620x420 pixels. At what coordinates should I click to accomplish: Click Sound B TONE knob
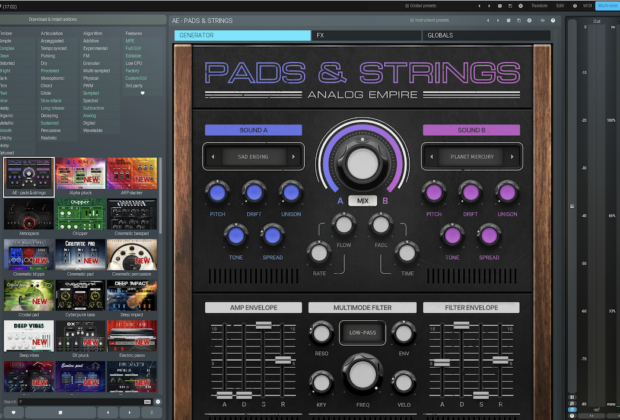(x=452, y=236)
